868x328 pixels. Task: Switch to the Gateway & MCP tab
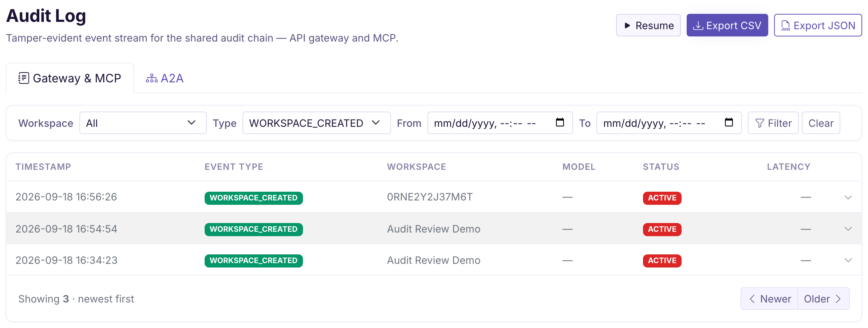pyautogui.click(x=70, y=78)
